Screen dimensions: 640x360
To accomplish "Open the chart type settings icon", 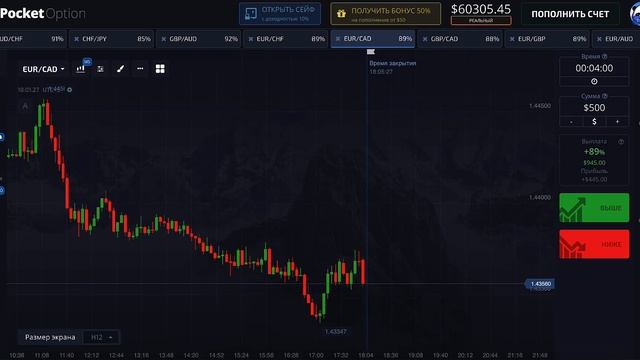I will [81, 69].
